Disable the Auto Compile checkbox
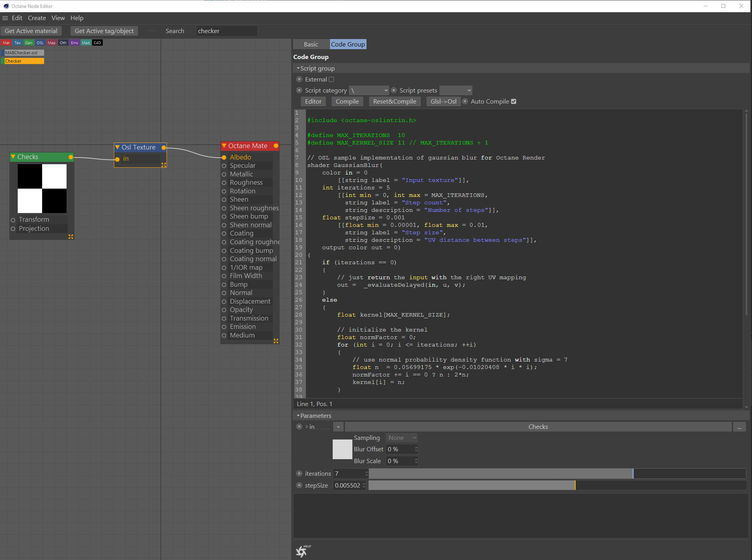Screen dimensions: 752x560 (x=513, y=102)
